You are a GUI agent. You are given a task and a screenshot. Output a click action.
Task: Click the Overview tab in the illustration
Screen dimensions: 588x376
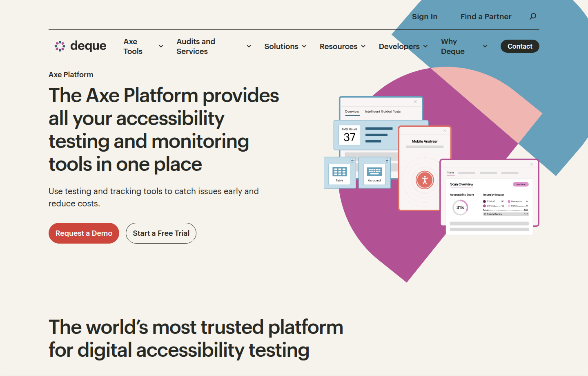tap(352, 112)
